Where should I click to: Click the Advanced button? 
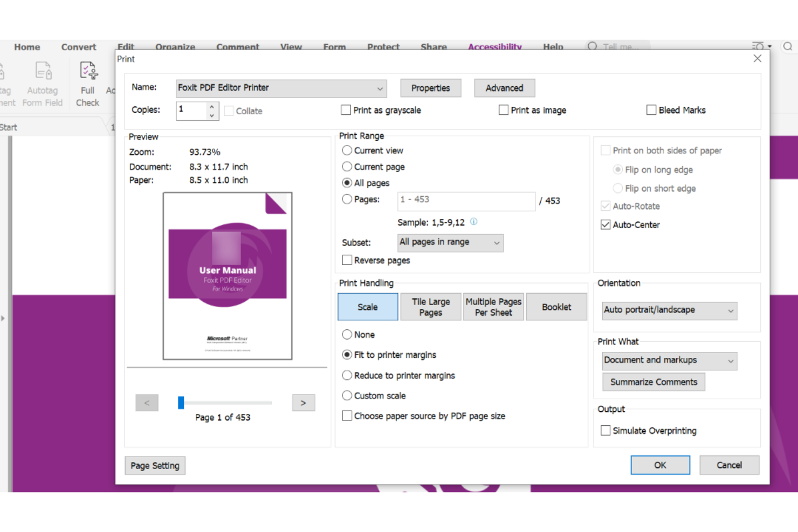(x=505, y=88)
